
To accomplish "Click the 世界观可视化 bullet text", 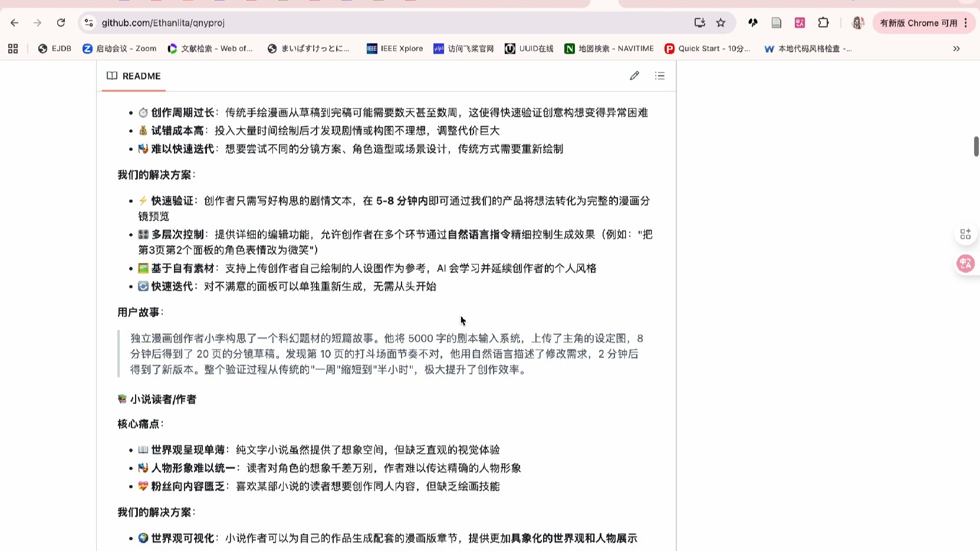I will coord(387,539).
